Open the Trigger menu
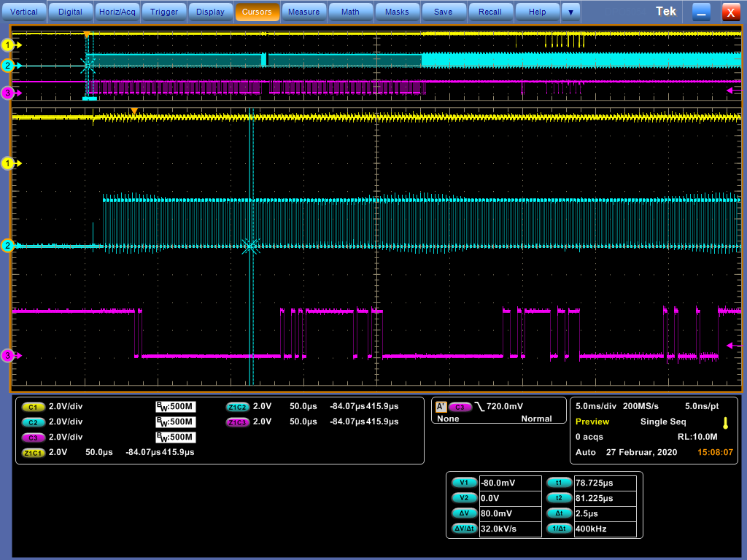 tap(163, 12)
